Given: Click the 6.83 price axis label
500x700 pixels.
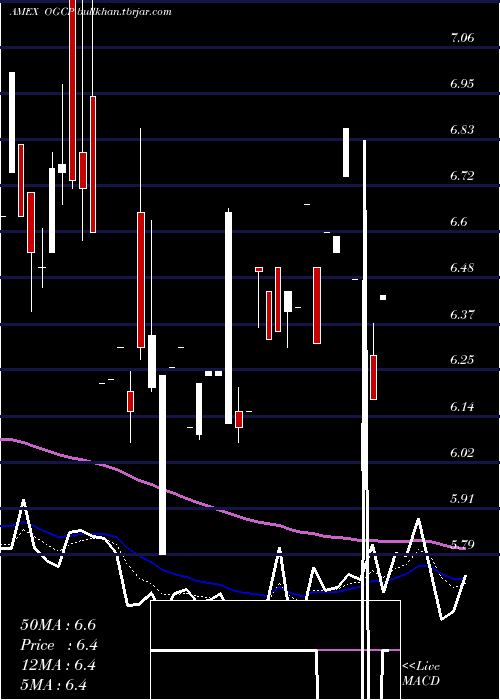Looking at the screenshot, I should 462,130.
